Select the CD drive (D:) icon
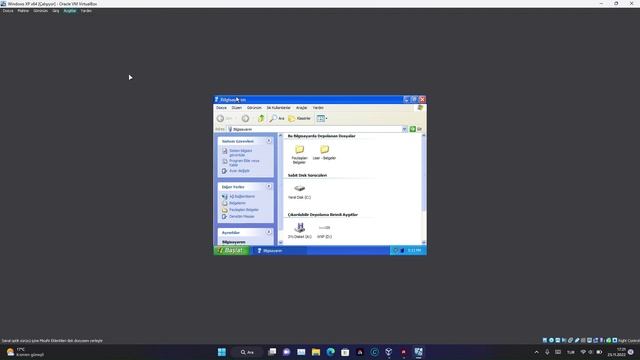 click(x=324, y=231)
